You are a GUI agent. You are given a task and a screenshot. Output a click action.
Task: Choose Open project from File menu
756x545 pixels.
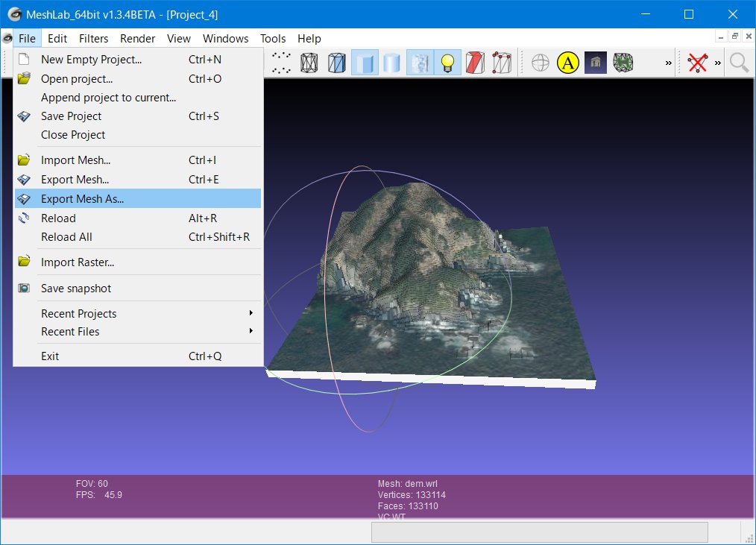pyautogui.click(x=138, y=78)
